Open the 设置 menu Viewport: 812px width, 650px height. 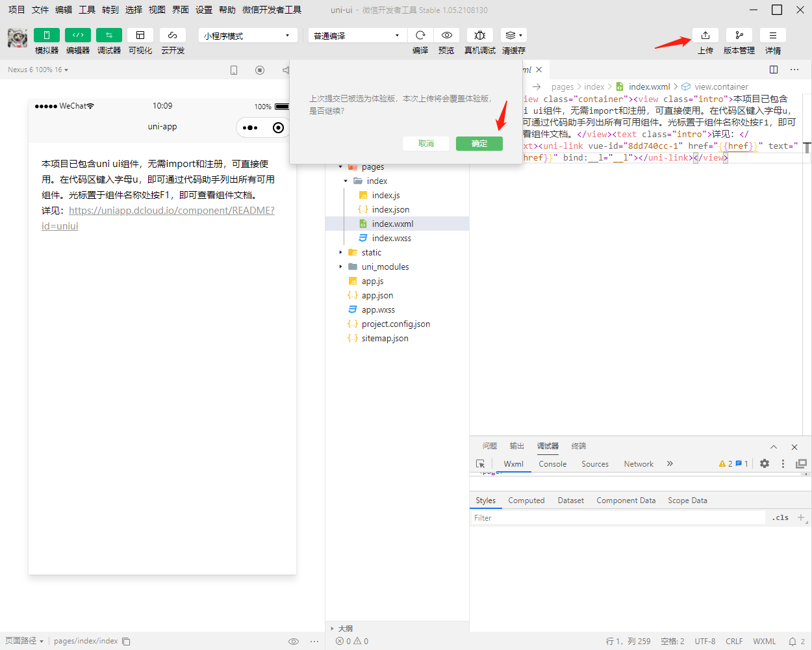coord(204,10)
